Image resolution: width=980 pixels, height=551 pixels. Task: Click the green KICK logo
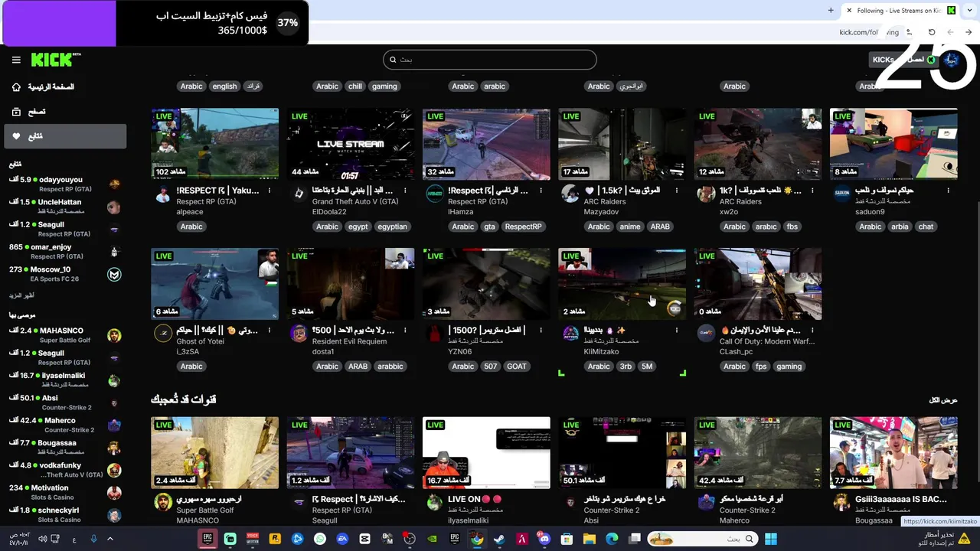pos(56,60)
